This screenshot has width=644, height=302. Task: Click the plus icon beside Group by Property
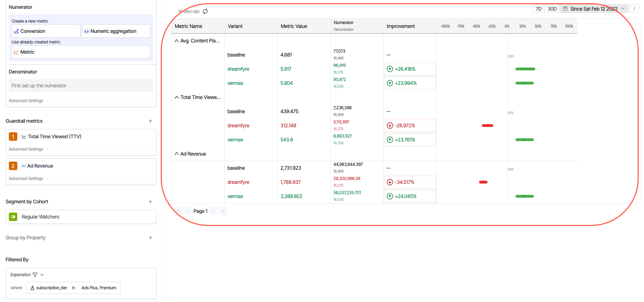(150, 238)
